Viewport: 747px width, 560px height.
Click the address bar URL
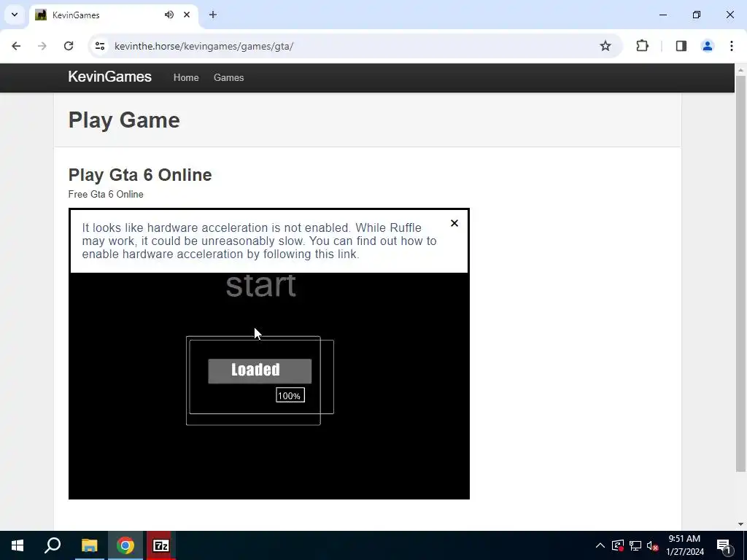coord(204,46)
